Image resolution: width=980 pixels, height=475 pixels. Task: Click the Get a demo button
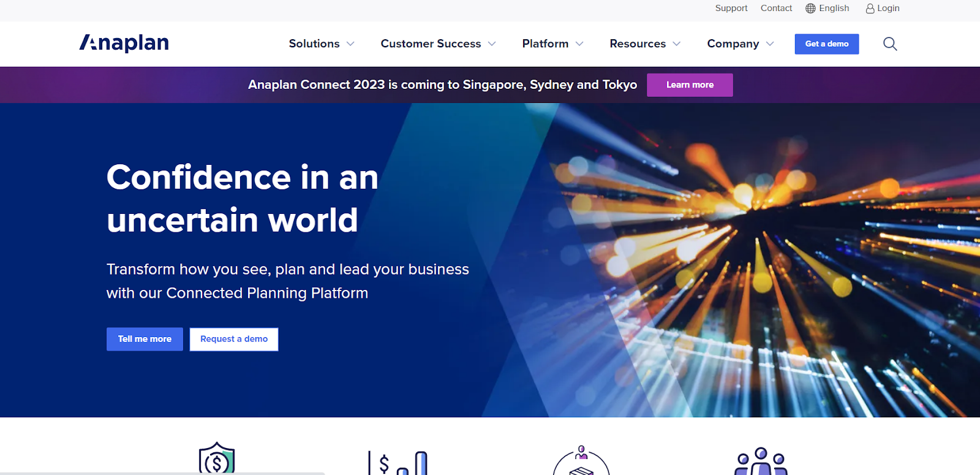coord(827,44)
